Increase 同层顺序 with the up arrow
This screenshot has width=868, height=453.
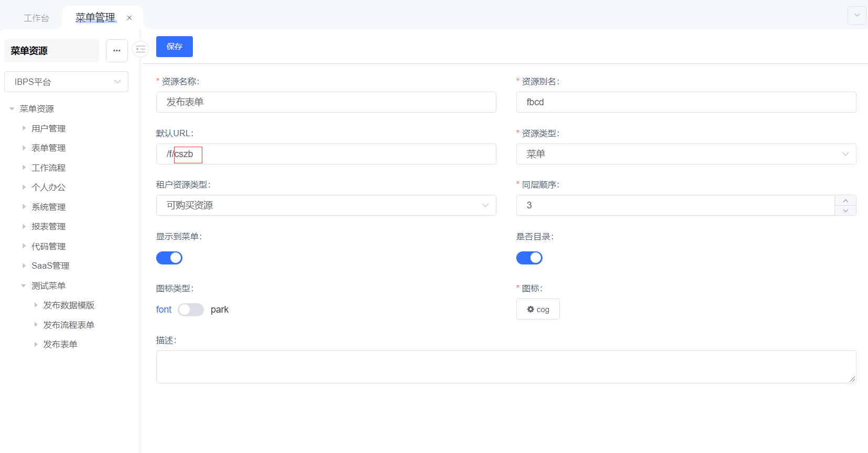[845, 201]
